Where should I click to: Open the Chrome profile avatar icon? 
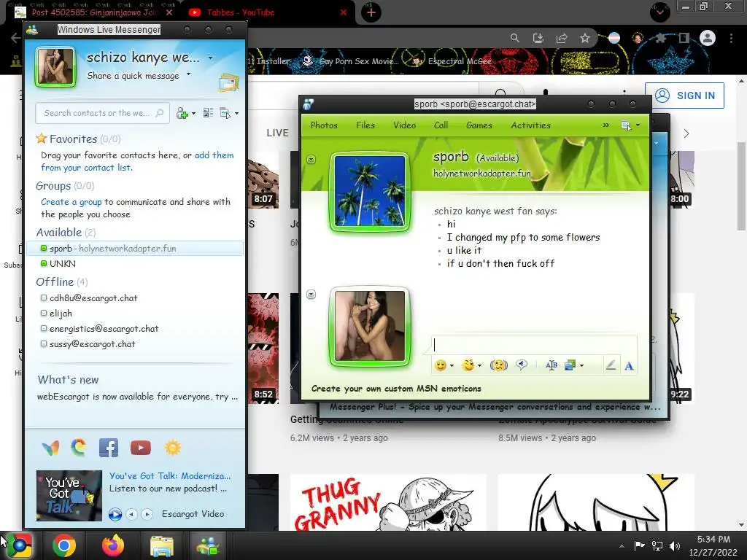coord(708,38)
